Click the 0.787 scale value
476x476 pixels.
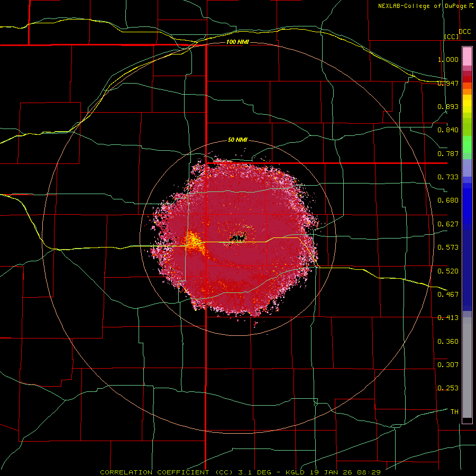click(448, 153)
